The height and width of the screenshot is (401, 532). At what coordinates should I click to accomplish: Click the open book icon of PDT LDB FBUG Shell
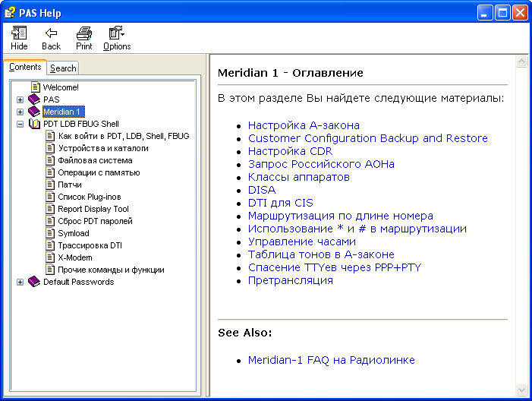click(34, 124)
